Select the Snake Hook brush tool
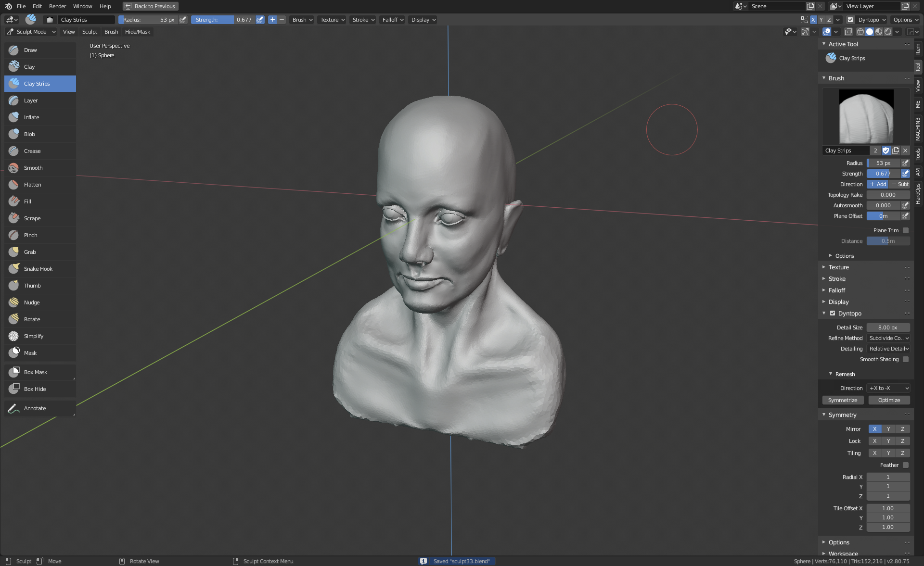Image resolution: width=924 pixels, height=566 pixels. click(x=38, y=269)
